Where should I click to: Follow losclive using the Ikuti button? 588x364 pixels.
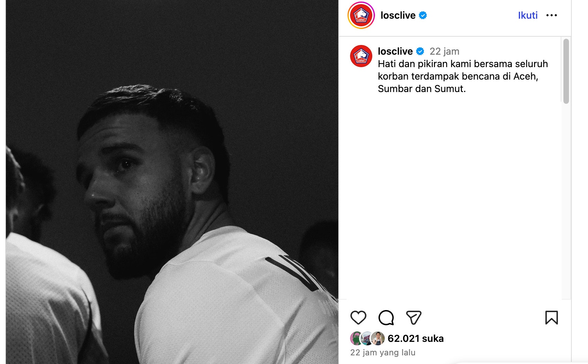coord(528,15)
